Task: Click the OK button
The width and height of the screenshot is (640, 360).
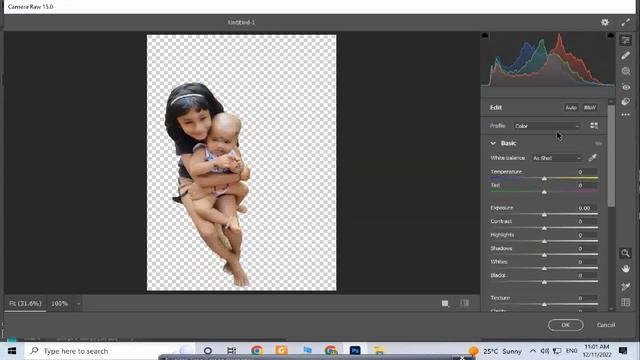Action: click(565, 325)
